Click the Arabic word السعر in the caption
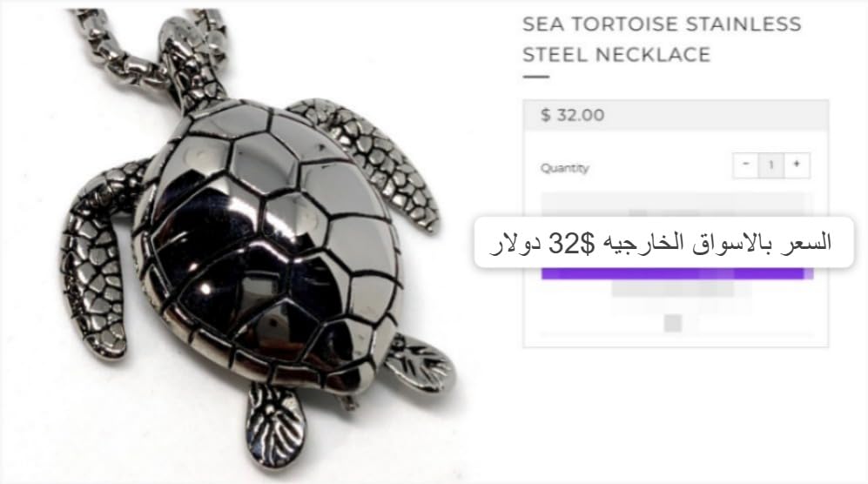Image resolution: width=868 pixels, height=484 pixels. pos(811,242)
